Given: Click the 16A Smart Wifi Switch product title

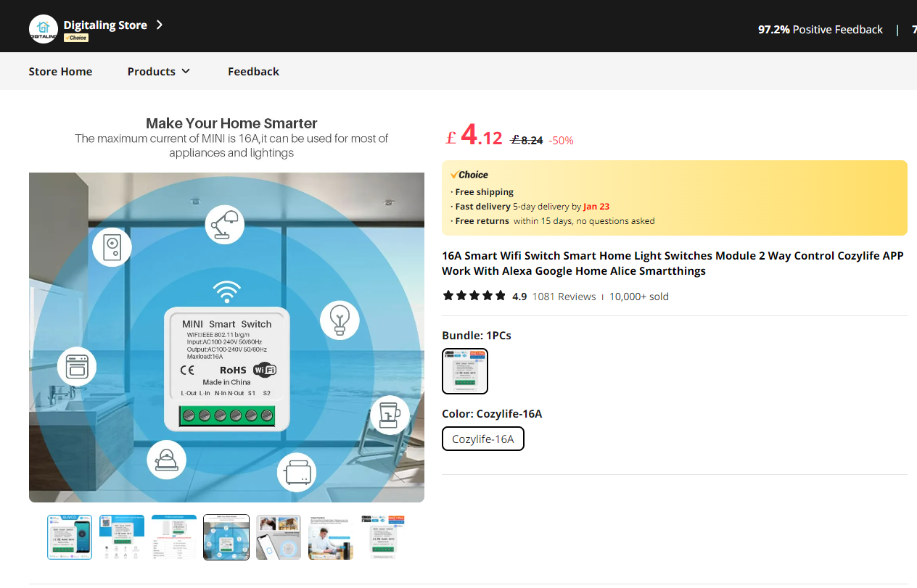Looking at the screenshot, I should [x=673, y=263].
